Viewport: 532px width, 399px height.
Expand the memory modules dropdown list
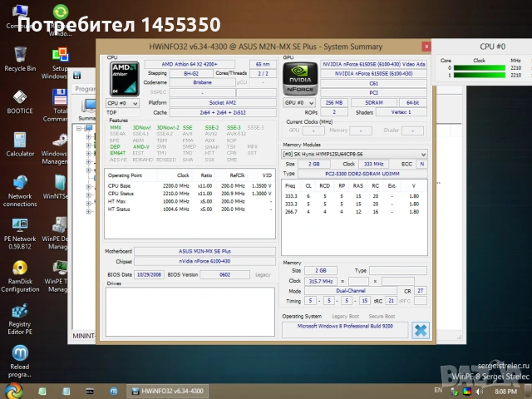423,154
